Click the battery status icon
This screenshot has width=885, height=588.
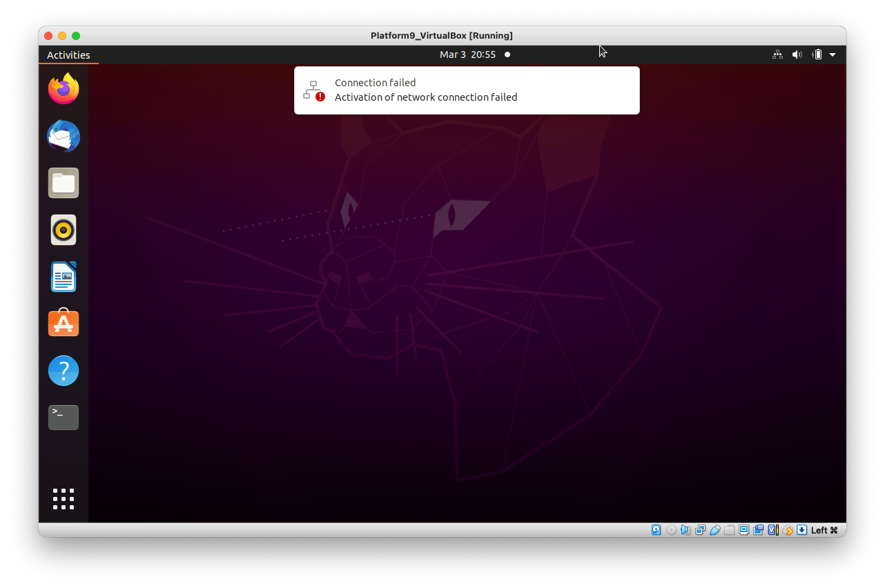click(x=817, y=55)
